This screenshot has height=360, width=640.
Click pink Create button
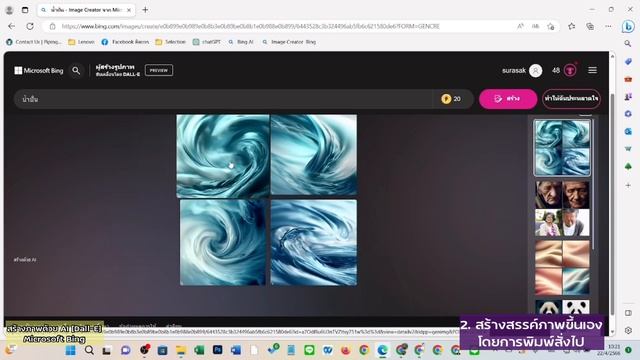click(x=508, y=99)
